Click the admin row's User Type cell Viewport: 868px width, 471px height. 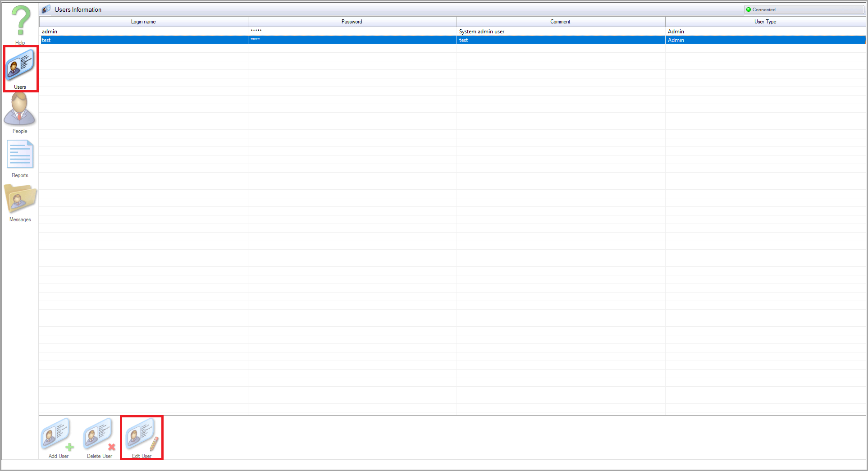pos(765,32)
